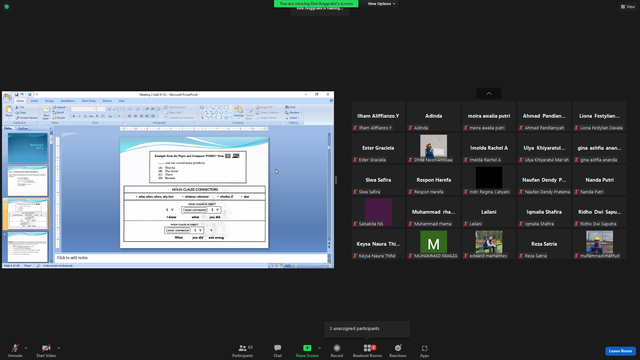Viewport: 640px width, 360px height.
Task: Open Select dropdown in Editing group
Action: point(292,118)
